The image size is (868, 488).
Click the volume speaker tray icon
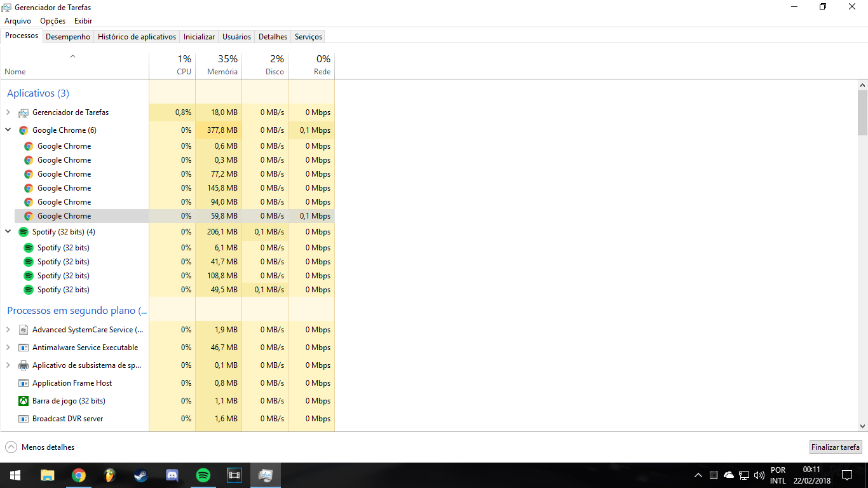pyautogui.click(x=759, y=475)
